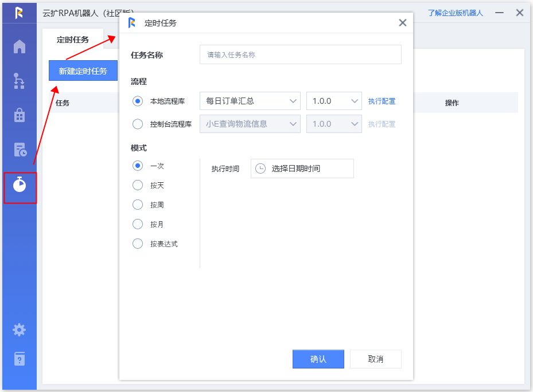Open the app market shopping bag icon
533x392 pixels.
(20, 115)
